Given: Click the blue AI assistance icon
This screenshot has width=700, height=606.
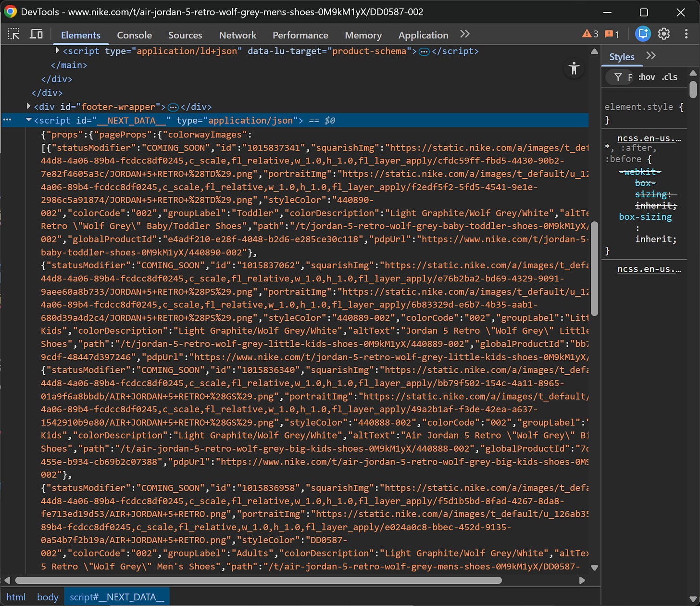Looking at the screenshot, I should coord(643,34).
